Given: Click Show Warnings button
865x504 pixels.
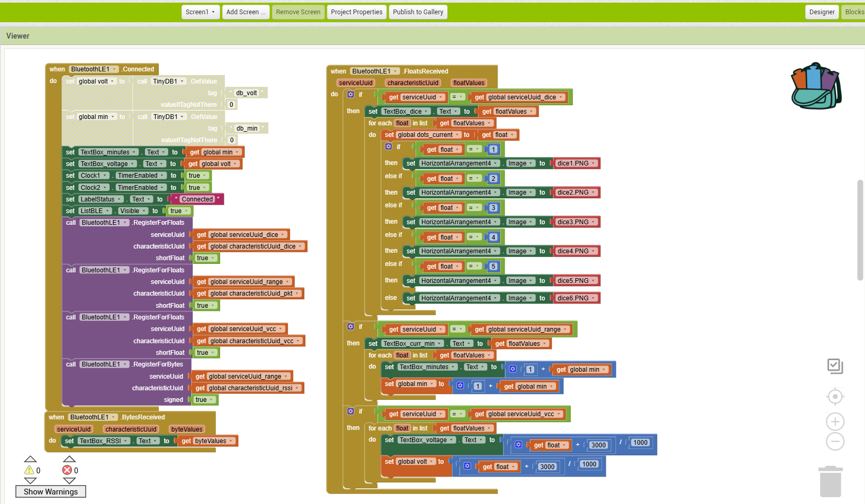Looking at the screenshot, I should (51, 492).
